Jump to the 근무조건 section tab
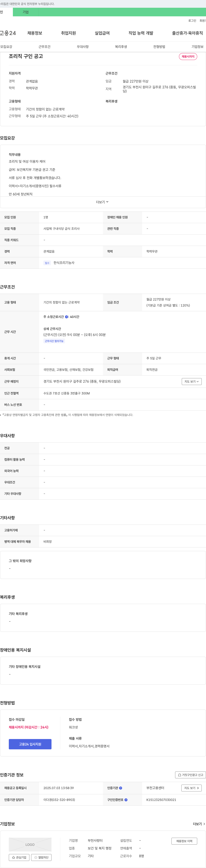Screen dimensions: 206x868 pos(44,47)
